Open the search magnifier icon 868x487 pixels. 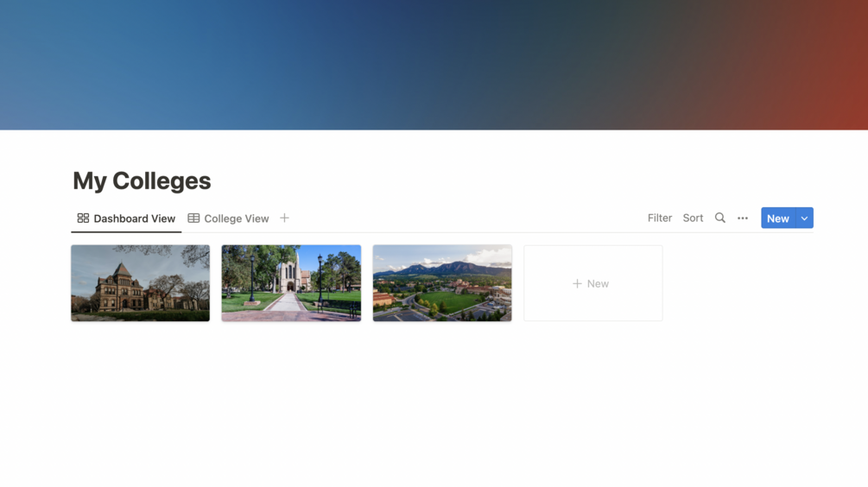point(719,218)
